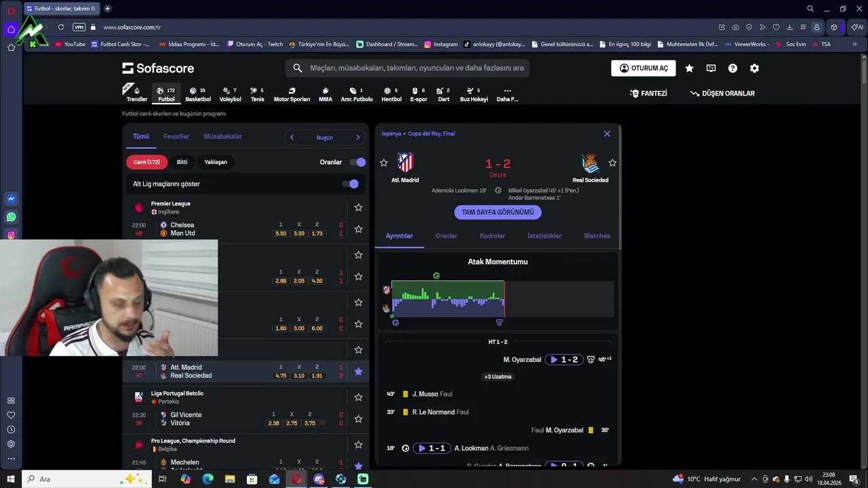Open the help question mark icon
Viewport: 868px width, 488px height.
pos(732,68)
